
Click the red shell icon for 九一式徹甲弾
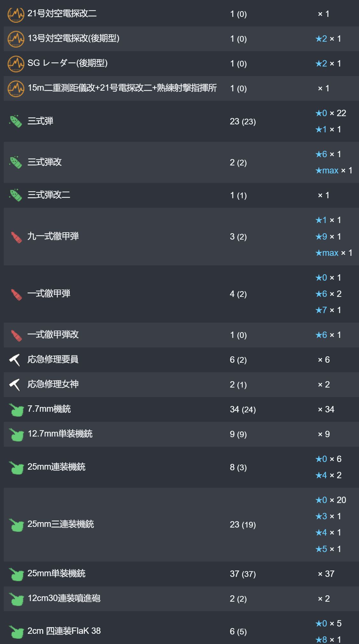[x=16, y=237]
